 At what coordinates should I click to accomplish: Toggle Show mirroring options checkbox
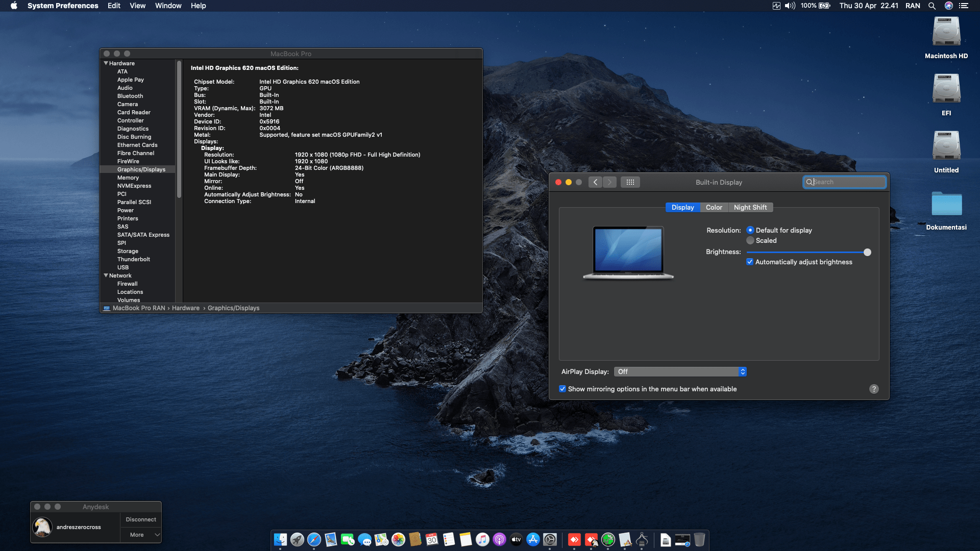562,389
